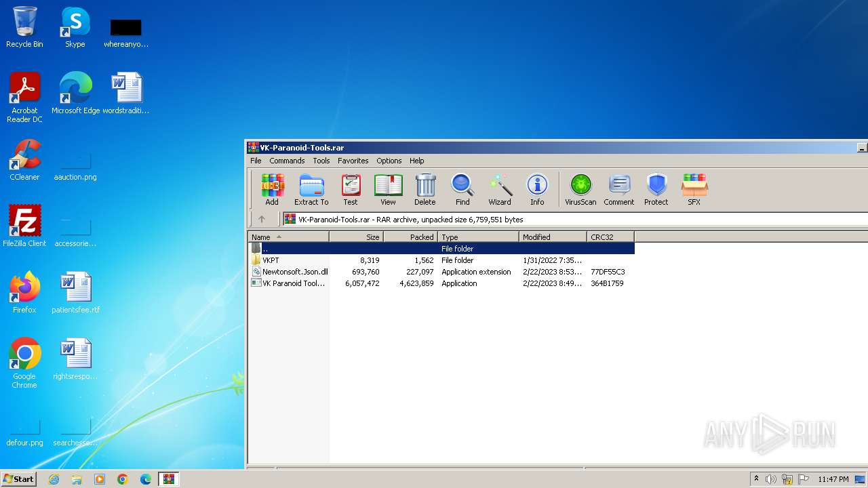Open Internet Explorer from taskbar
Image resolution: width=868 pixels, height=488 pixels.
pos(54,479)
